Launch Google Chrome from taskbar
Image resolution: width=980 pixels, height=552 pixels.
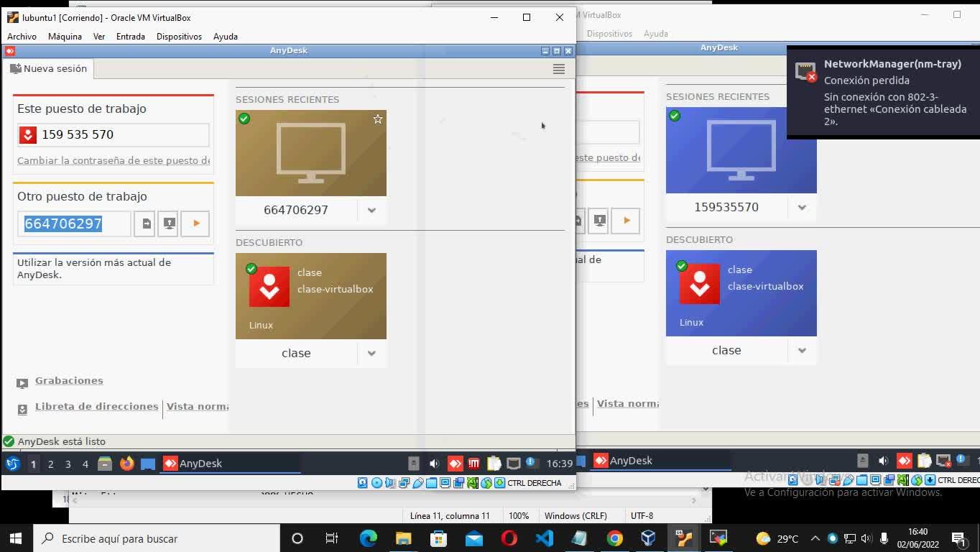[614, 538]
